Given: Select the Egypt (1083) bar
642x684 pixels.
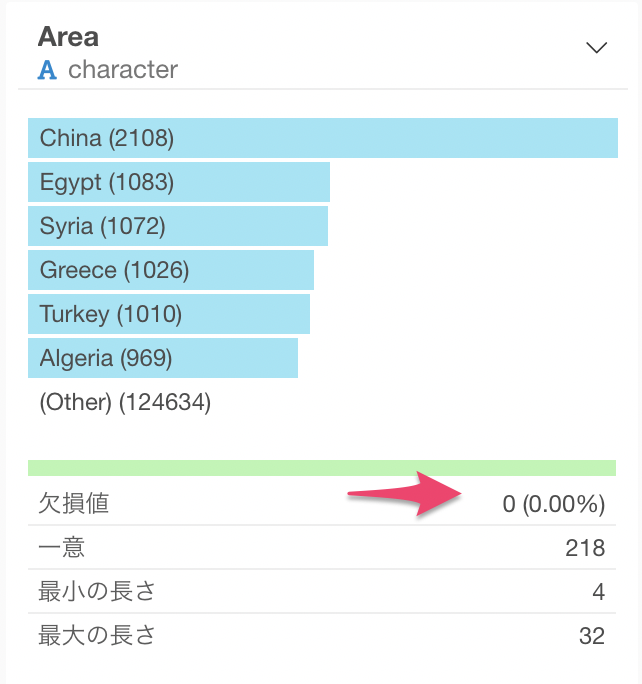Looking at the screenshot, I should coord(179,182).
